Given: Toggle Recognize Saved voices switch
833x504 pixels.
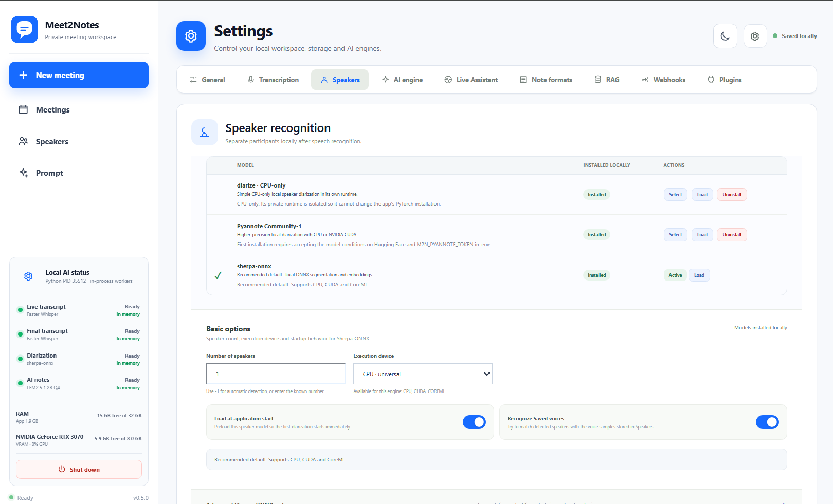Looking at the screenshot, I should 767,422.
